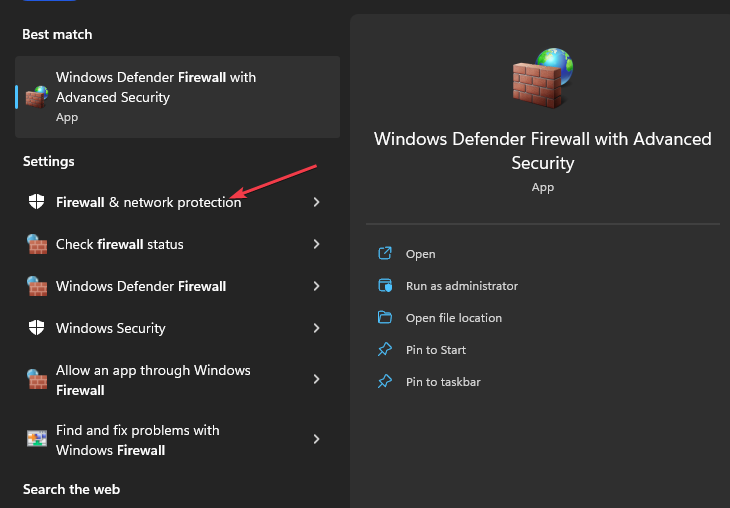Image resolution: width=730 pixels, height=508 pixels.
Task: Open the Windows Defender Firewall settings result
Action: coord(141,286)
